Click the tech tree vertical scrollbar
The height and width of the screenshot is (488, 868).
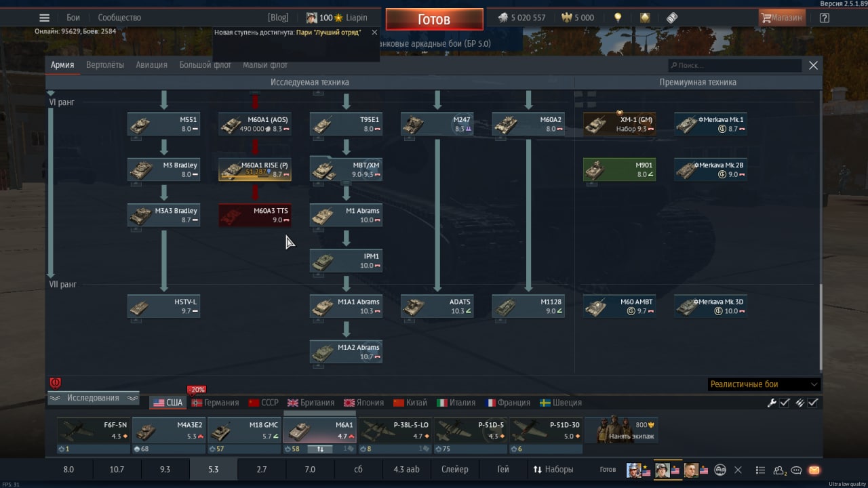tap(820, 327)
